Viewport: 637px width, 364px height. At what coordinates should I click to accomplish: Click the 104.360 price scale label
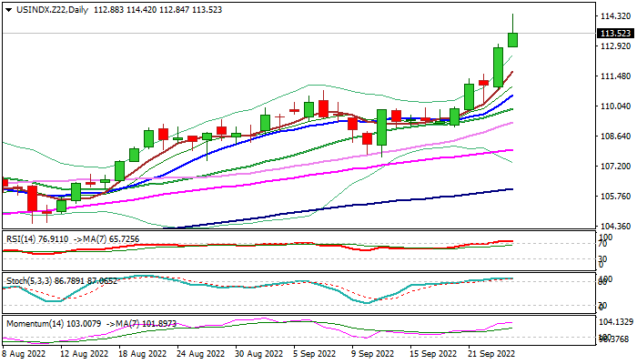[616, 227]
